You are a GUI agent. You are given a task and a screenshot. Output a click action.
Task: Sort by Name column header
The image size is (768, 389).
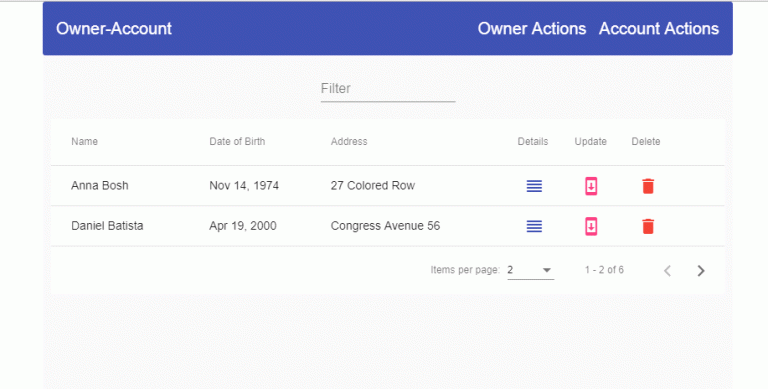84,142
